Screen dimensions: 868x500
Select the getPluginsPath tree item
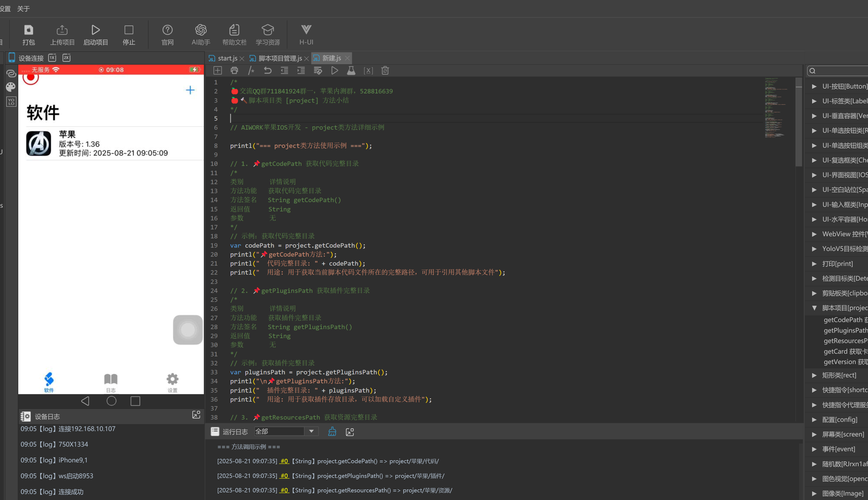point(845,330)
